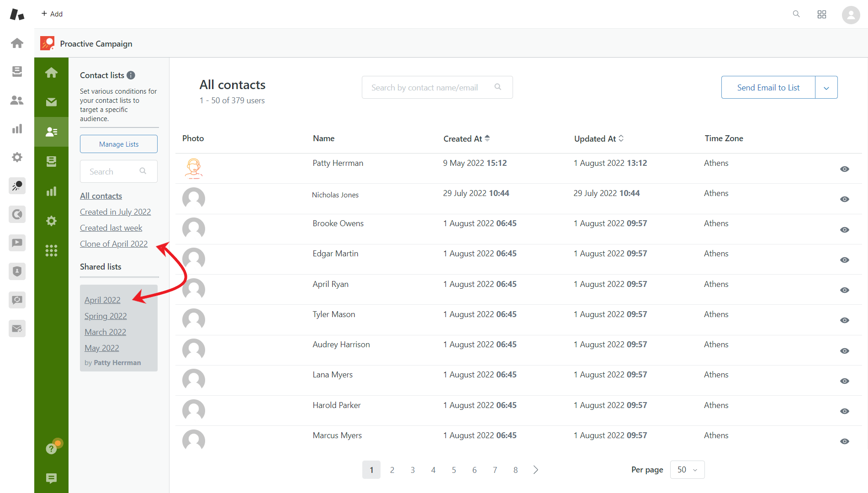Sort by Updated At column
Screen dimensions: 868x493
click(x=598, y=138)
